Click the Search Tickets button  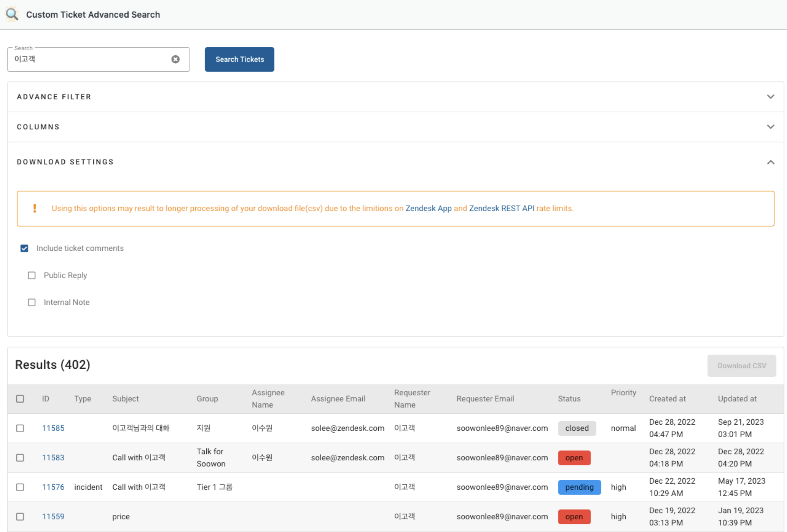(x=239, y=59)
